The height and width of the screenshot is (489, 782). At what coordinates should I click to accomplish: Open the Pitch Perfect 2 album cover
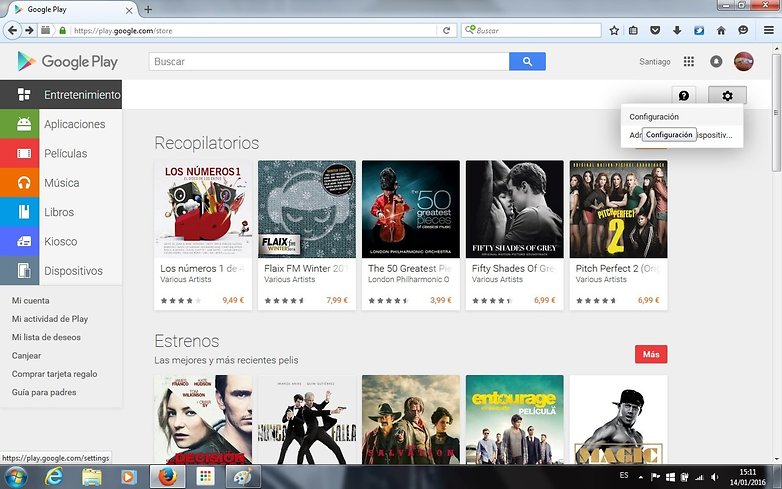coord(618,209)
